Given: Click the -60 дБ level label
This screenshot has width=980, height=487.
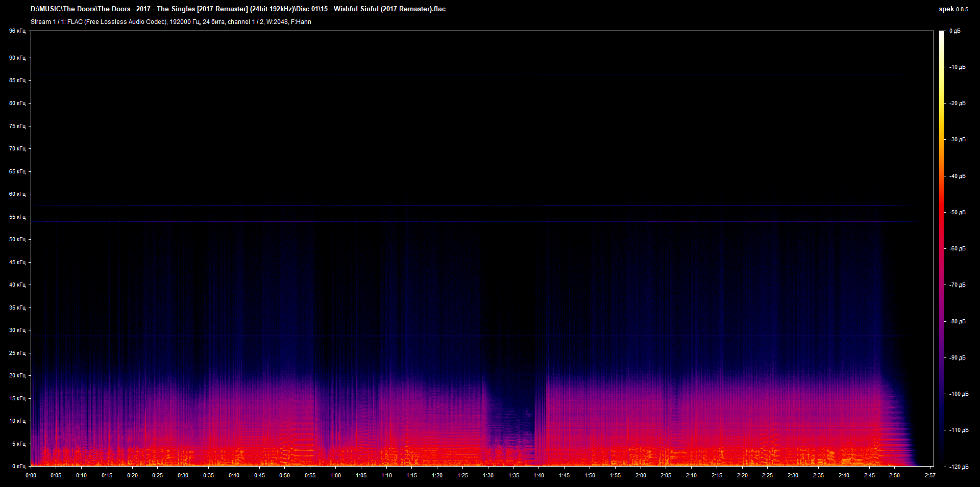Looking at the screenshot, I should (957, 249).
